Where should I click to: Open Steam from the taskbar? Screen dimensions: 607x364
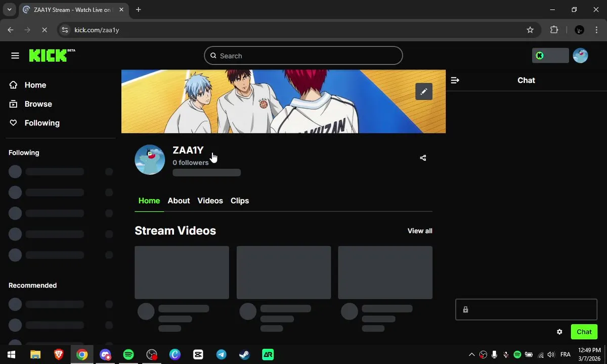pos(244,354)
